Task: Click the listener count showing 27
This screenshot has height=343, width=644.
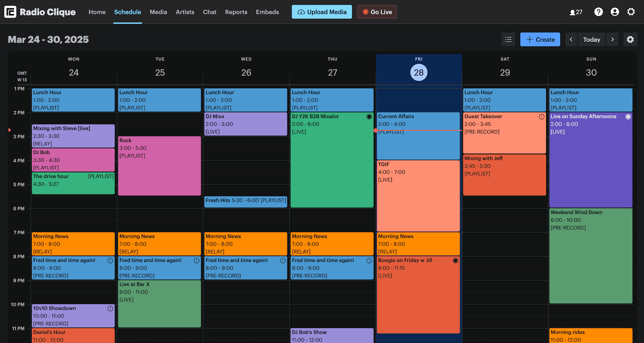Action: tap(576, 12)
